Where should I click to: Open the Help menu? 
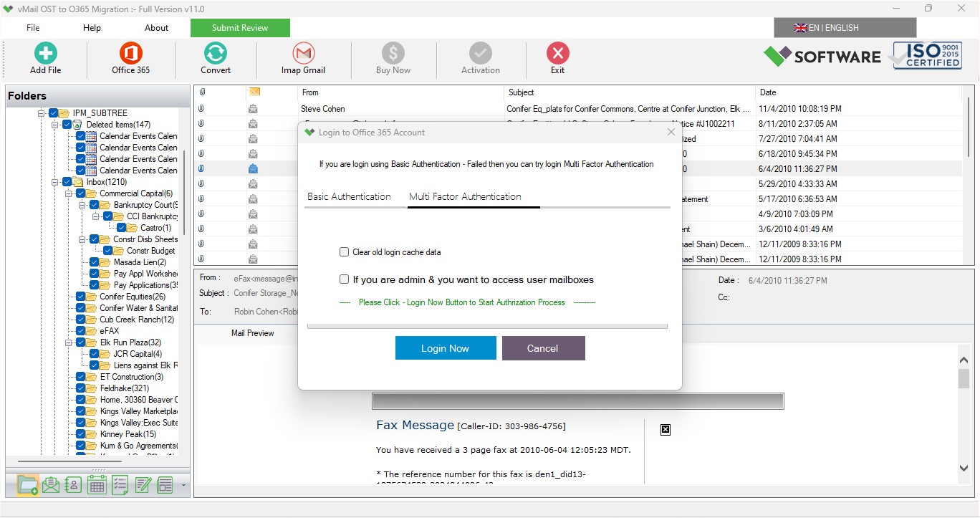coord(92,28)
